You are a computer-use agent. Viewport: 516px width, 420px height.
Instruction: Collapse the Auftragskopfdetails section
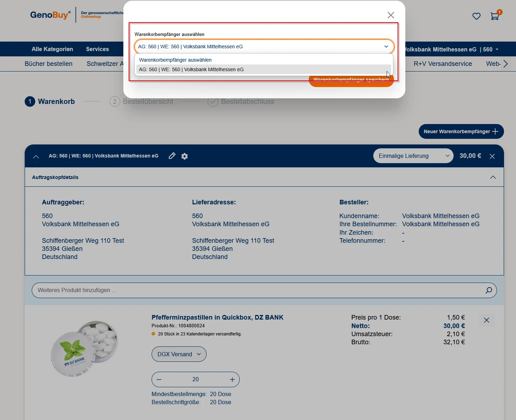(x=493, y=177)
